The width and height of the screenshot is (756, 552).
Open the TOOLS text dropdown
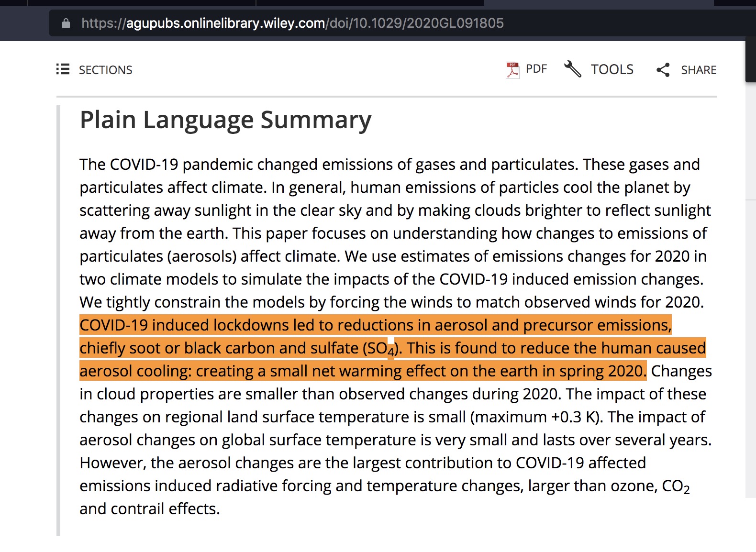pyautogui.click(x=612, y=70)
